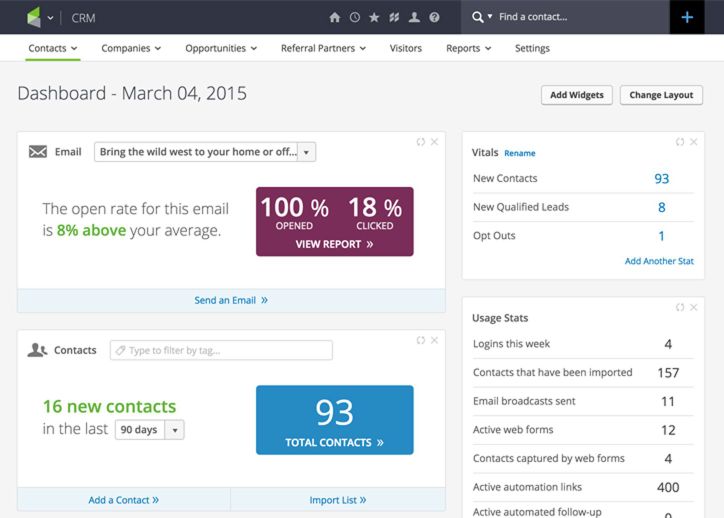724x518 pixels.
Task: Click the Import List link
Action: (338, 500)
